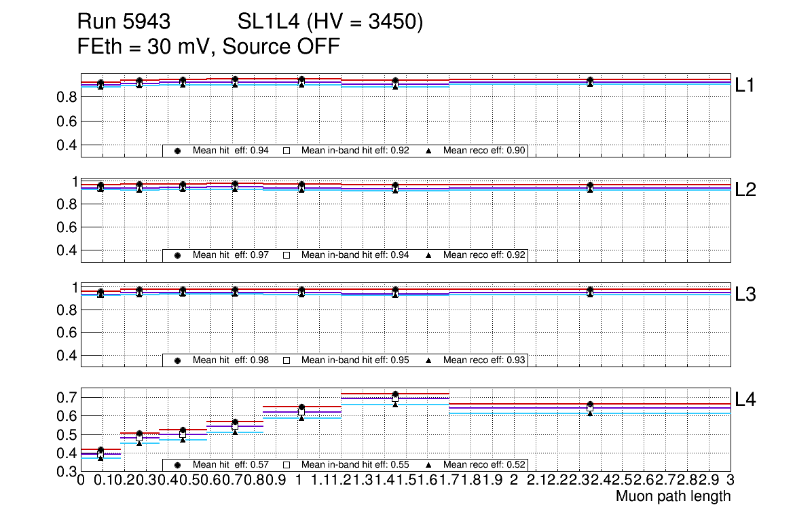
Task: Click 'Mean in-band hit eff: 0.95' legend text
Action: tap(354, 360)
